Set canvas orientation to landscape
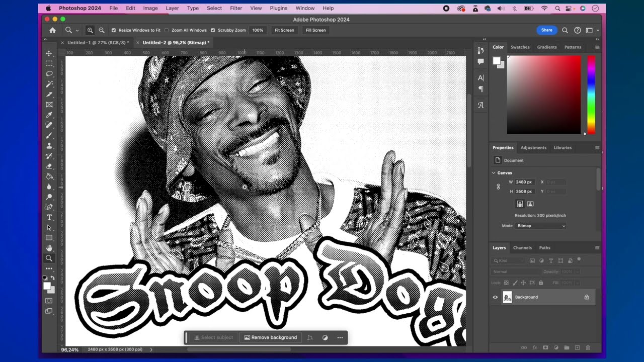 tap(530, 204)
